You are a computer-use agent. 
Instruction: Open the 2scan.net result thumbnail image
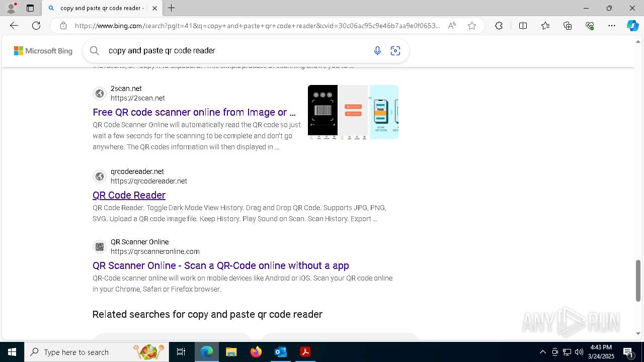353,112
